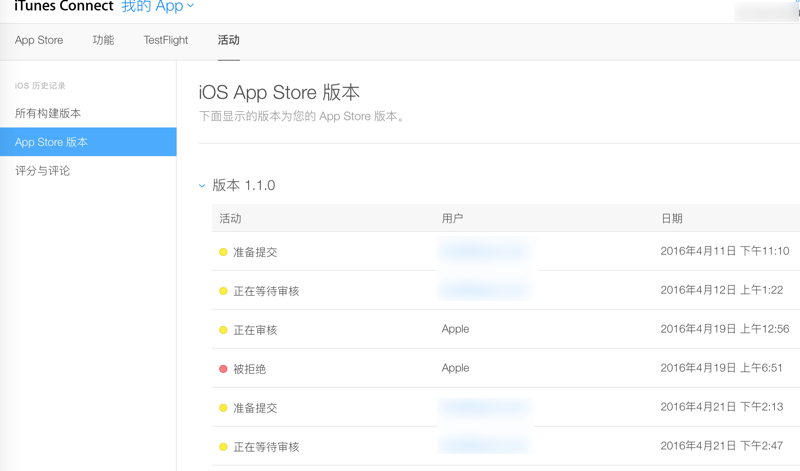The width and height of the screenshot is (800, 471).
Task: Click the red rejected status dot
Action: 223,369
